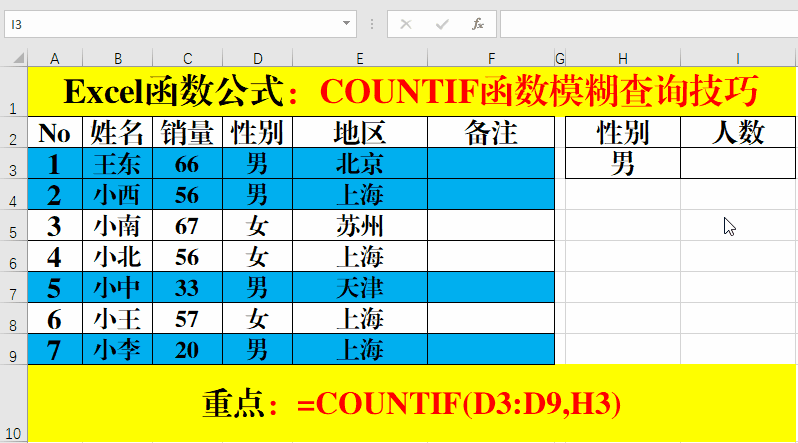This screenshot has height=443, width=798.
Task: Click the '销量' header cell
Action: 187,132
